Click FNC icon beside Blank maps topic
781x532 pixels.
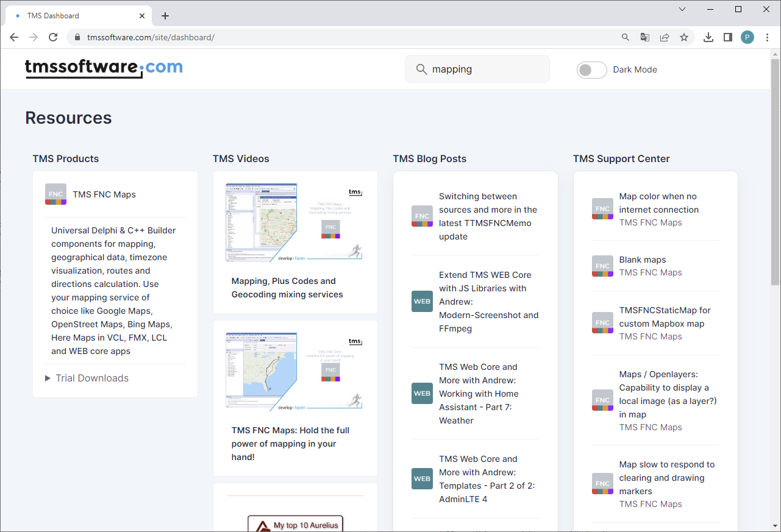[602, 266]
